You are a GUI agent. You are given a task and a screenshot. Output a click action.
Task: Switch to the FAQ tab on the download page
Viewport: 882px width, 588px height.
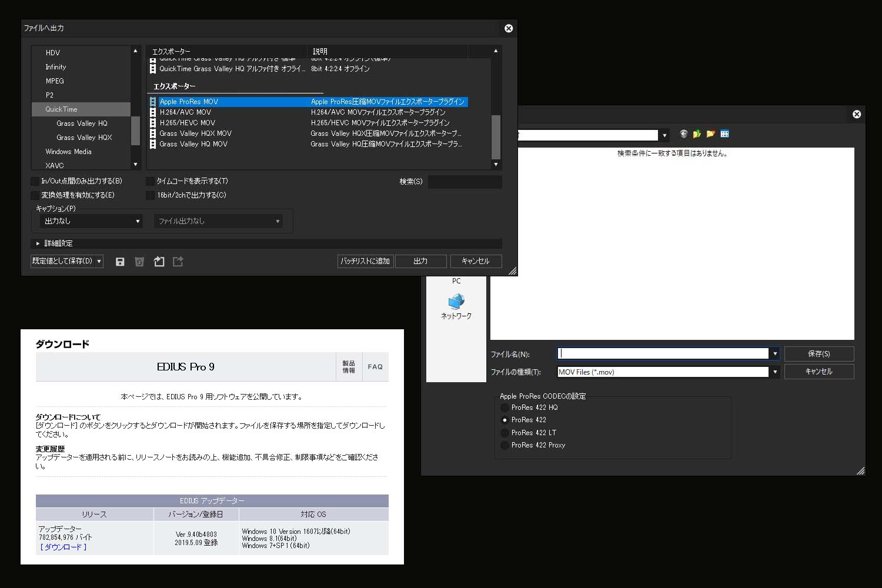pos(375,366)
